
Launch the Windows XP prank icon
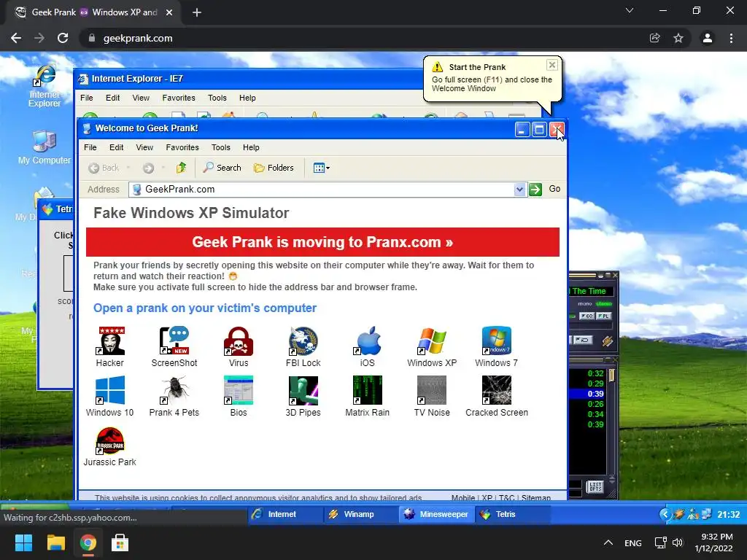pos(432,346)
